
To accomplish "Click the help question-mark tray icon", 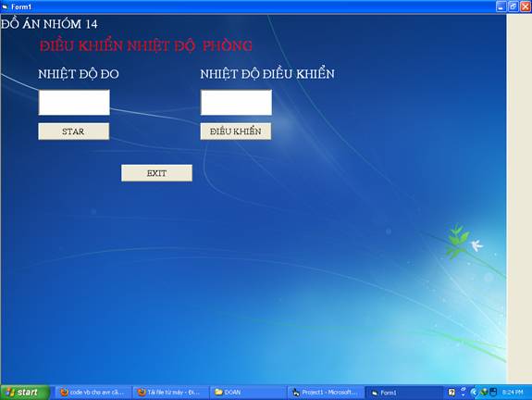I will pos(452,393).
